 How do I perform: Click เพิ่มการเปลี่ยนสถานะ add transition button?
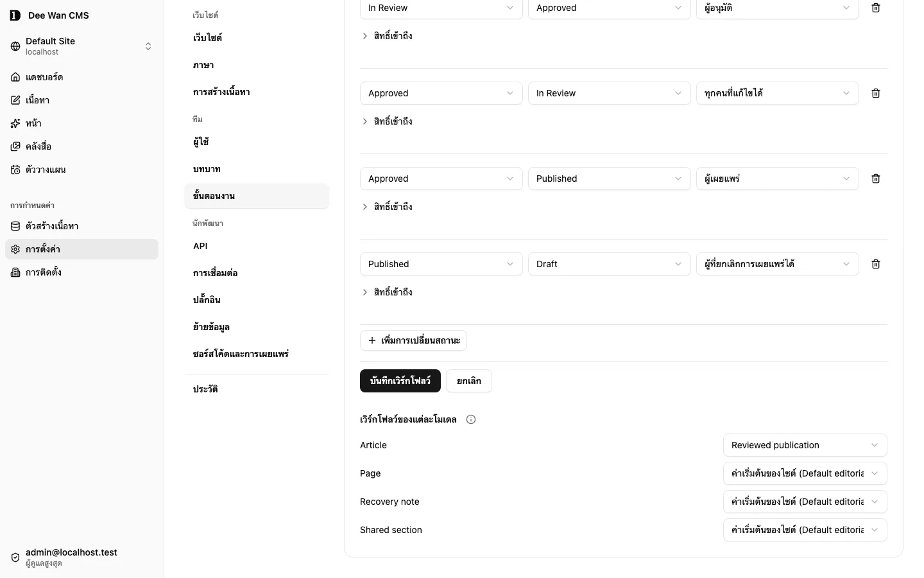pyautogui.click(x=413, y=340)
